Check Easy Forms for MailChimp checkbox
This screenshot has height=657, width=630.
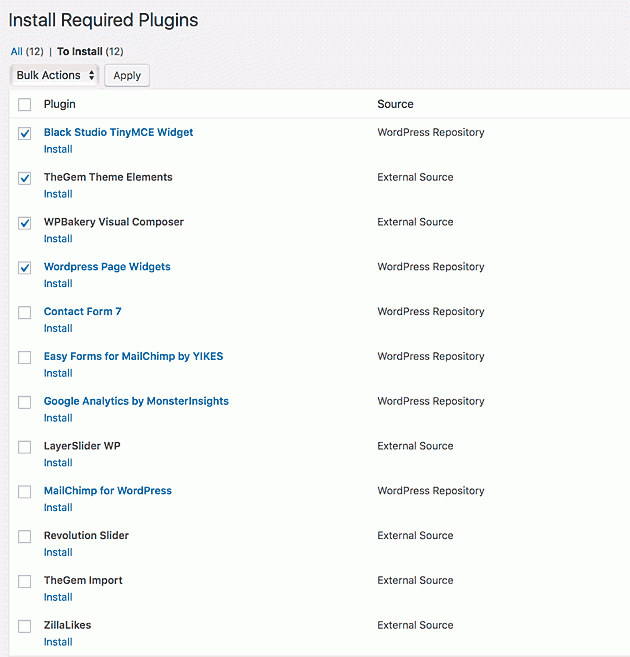pyautogui.click(x=25, y=357)
